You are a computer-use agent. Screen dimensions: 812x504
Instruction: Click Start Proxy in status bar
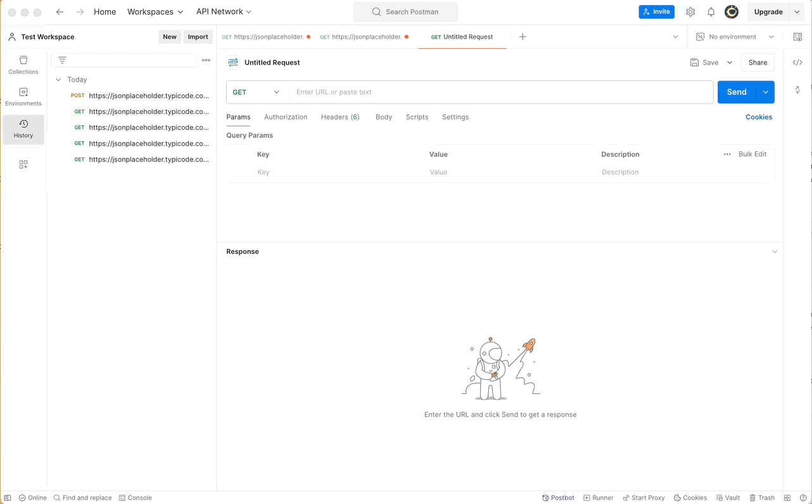(644, 498)
